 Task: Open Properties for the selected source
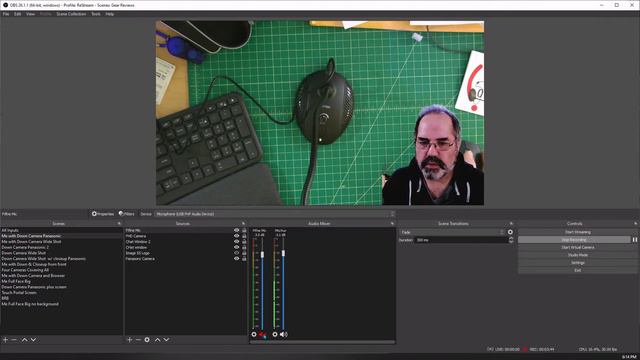coord(103,214)
